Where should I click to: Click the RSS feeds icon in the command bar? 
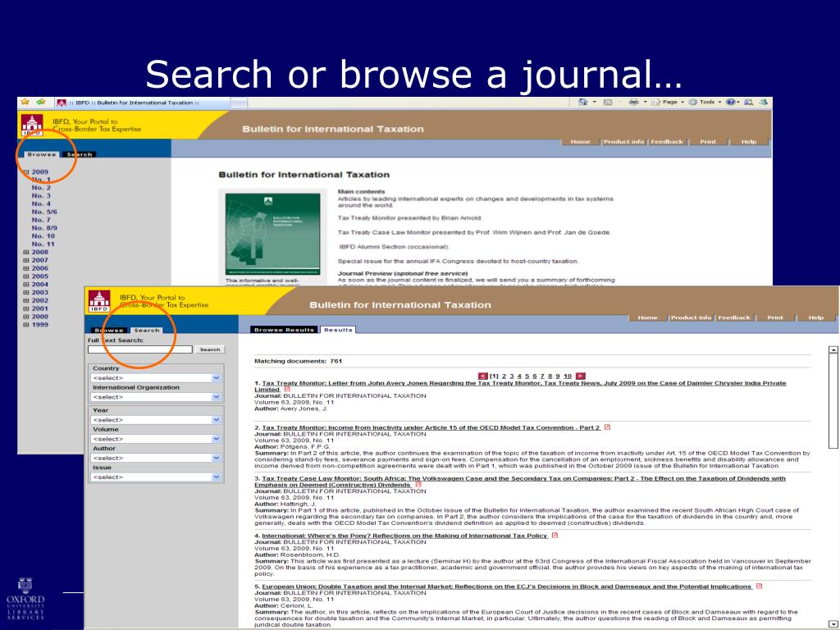pyautogui.click(x=608, y=102)
